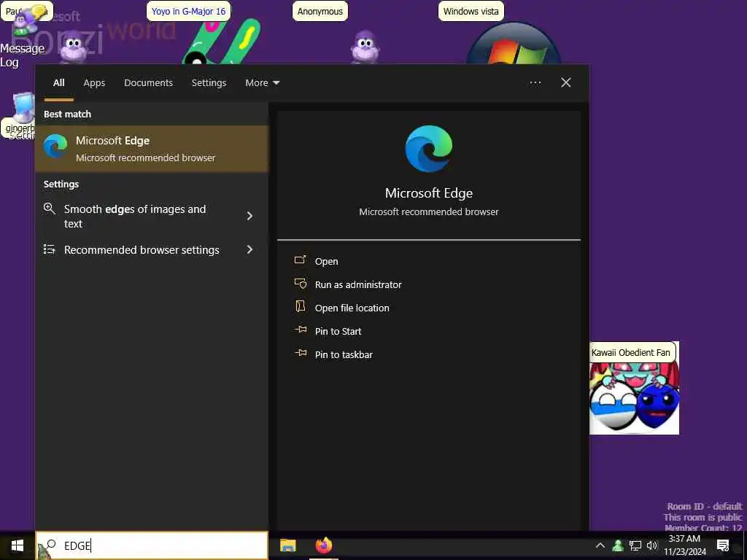This screenshot has height=560, width=747.
Task: Choose Open file location
Action: [352, 308]
